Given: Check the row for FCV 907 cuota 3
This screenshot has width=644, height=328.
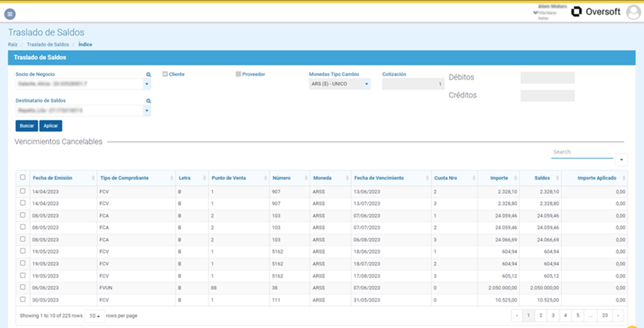Looking at the screenshot, I should point(23,203).
